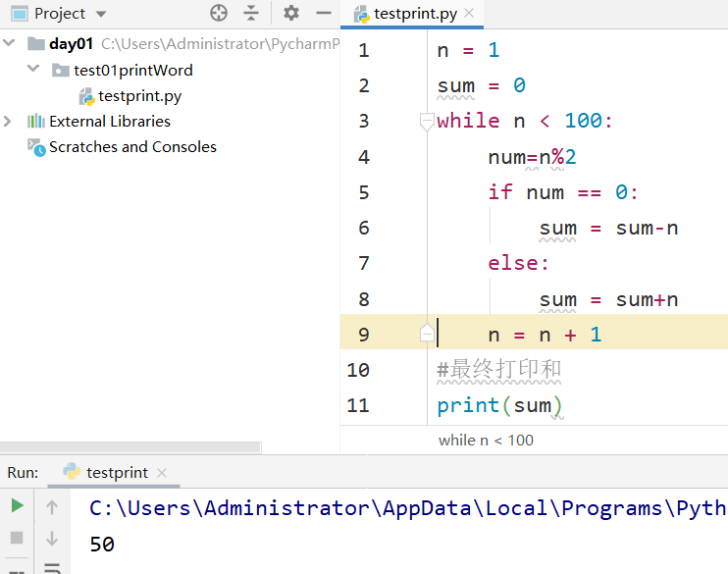Stop the running process button
Screen dimensions: 728x574
(x=17, y=538)
